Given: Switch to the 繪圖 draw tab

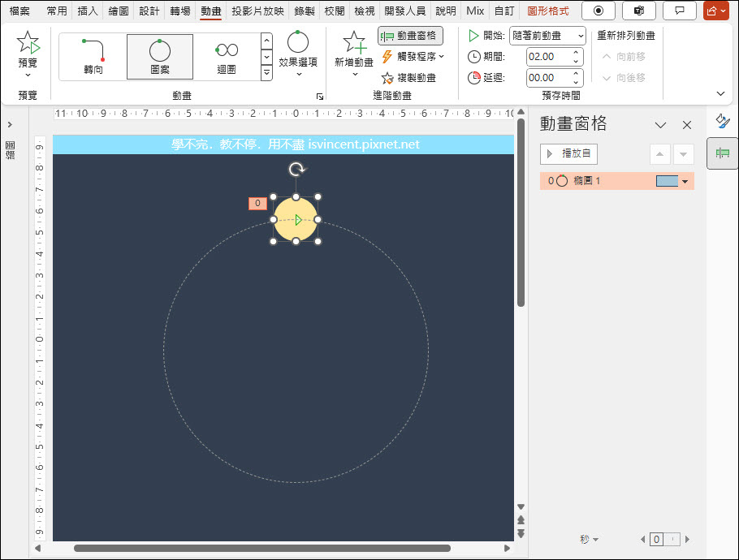Looking at the screenshot, I should pos(119,11).
